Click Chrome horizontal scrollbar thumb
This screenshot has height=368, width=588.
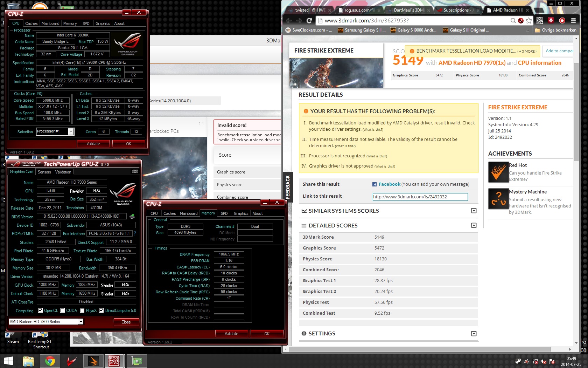pyautogui.click(x=420, y=349)
